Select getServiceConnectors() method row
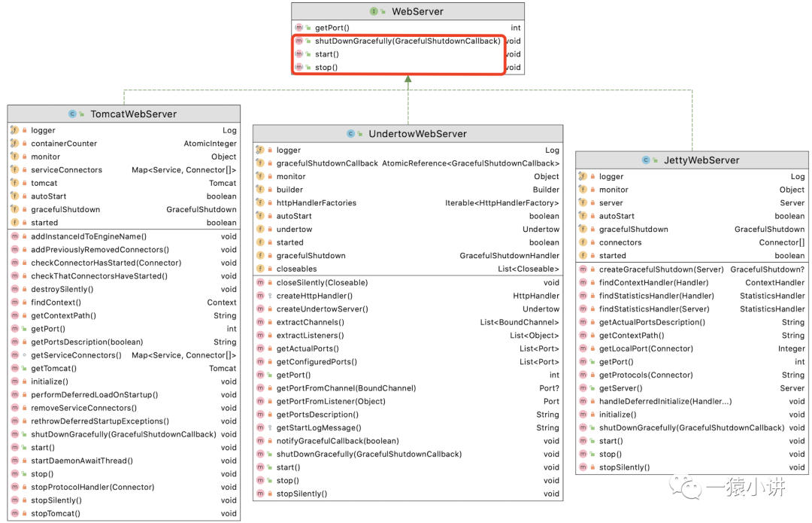Screen dimensions: 812x523 [x=124, y=355]
